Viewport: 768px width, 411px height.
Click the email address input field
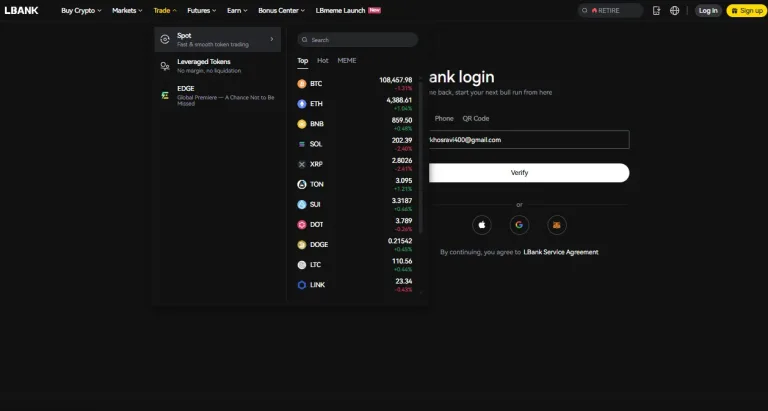click(x=529, y=140)
